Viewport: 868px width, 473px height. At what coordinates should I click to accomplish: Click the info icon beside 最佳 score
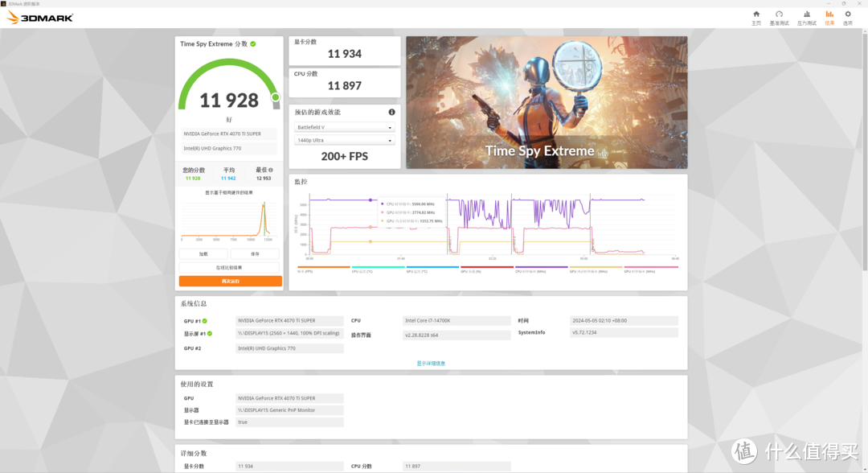tap(271, 170)
